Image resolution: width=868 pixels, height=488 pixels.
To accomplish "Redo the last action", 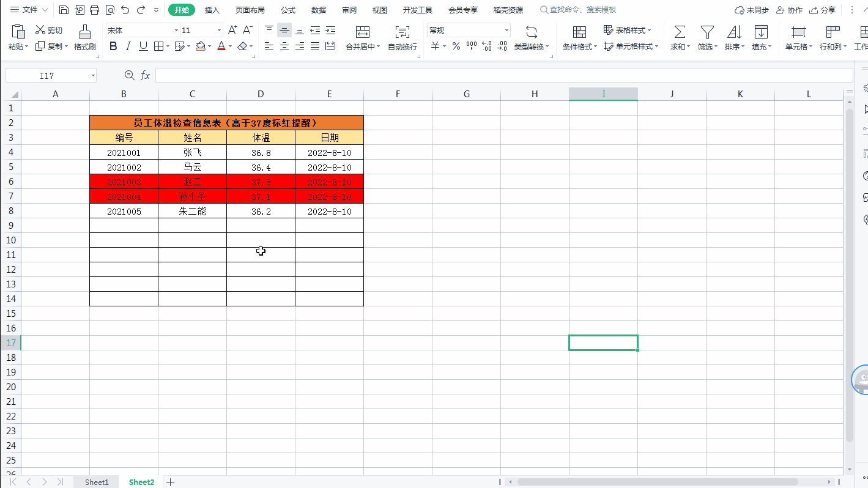I will coord(141,10).
